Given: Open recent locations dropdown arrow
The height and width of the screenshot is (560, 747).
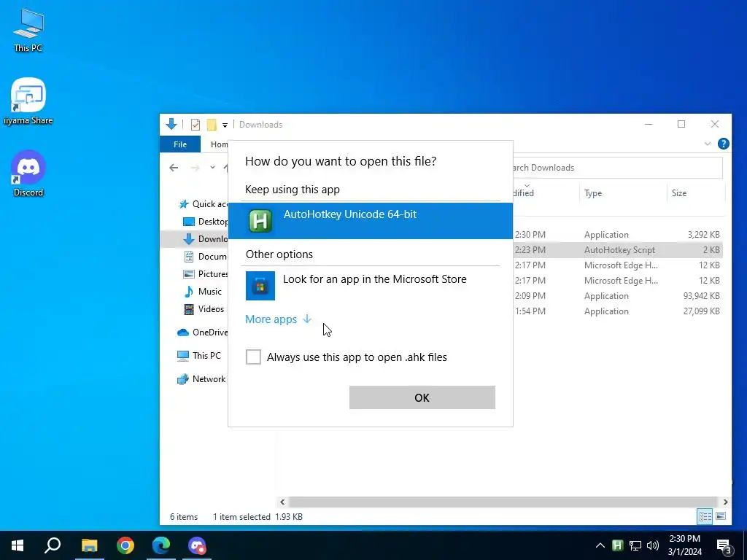Looking at the screenshot, I should pos(212,168).
